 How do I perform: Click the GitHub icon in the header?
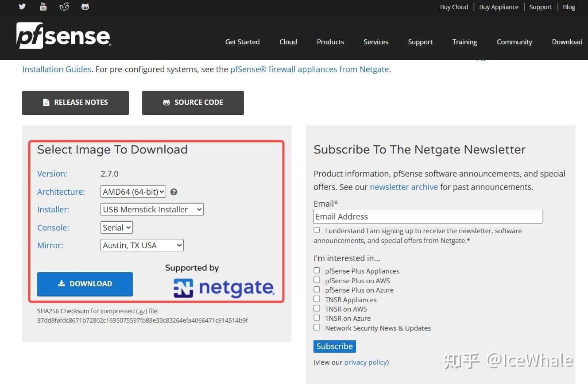(85, 7)
